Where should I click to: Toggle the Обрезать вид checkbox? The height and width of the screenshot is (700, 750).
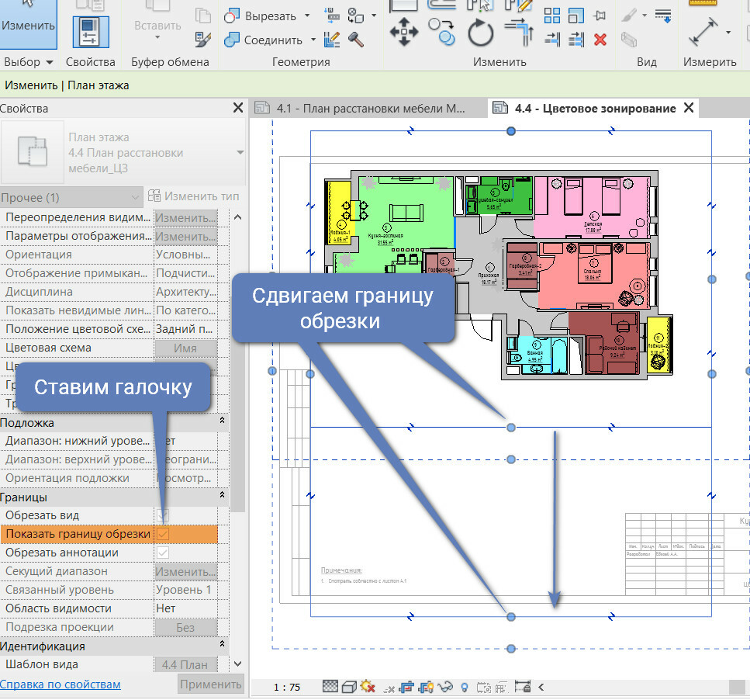163,515
